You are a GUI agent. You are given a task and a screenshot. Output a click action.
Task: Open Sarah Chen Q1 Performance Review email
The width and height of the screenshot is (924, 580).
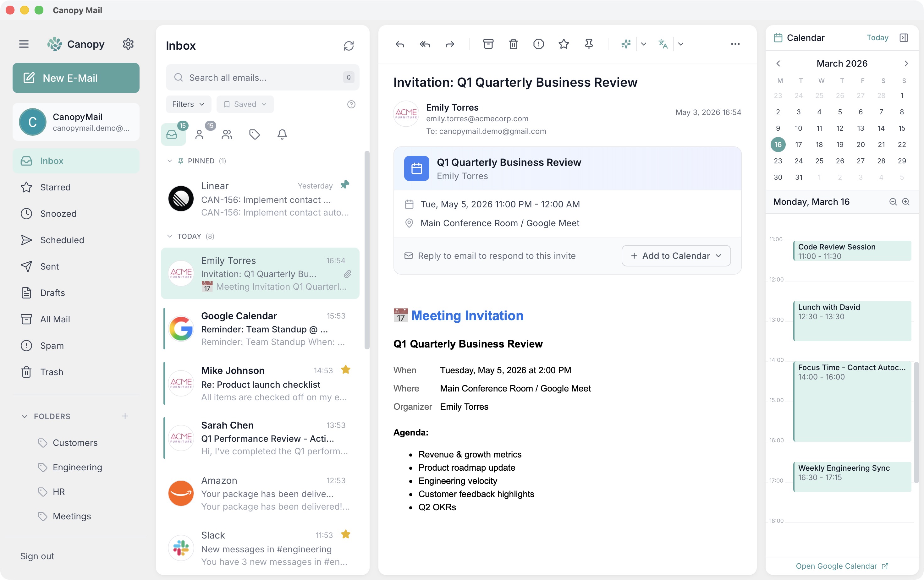[260, 438]
